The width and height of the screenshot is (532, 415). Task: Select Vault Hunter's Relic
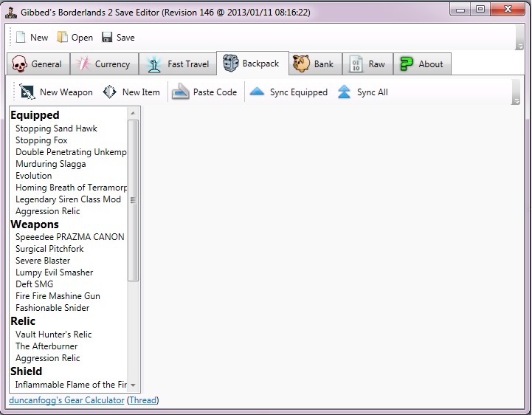pyautogui.click(x=54, y=335)
